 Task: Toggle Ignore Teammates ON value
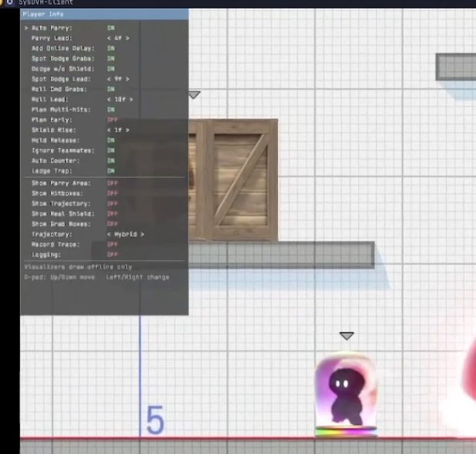(x=111, y=150)
